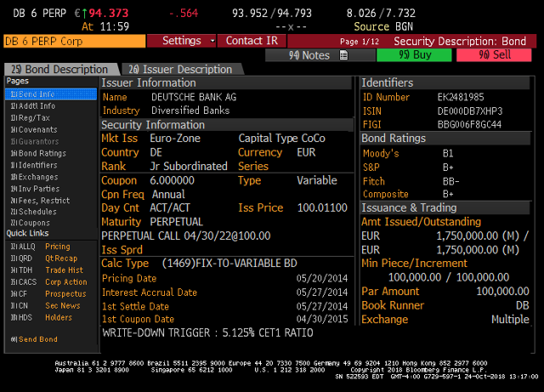The width and height of the screenshot is (544, 392).
Task: Open QRD Qt Recap quick link
Action: point(44,258)
